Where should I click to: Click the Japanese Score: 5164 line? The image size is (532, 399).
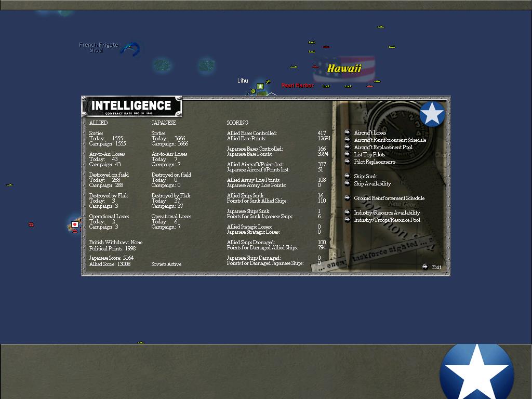click(111, 258)
